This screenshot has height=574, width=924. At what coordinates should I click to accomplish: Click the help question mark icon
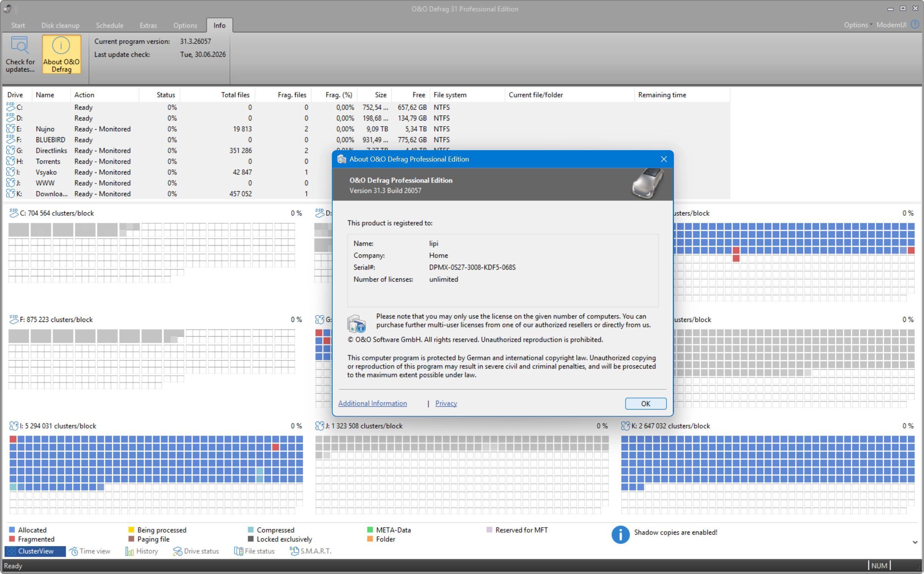915,25
